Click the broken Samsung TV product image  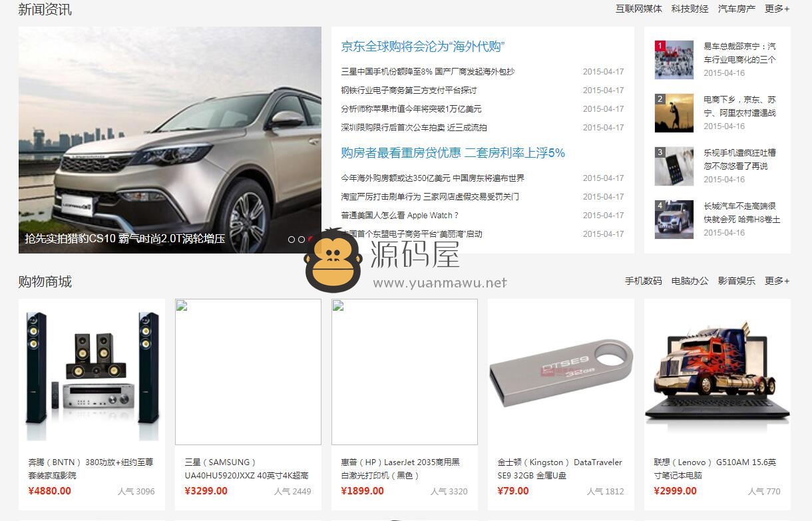pyautogui.click(x=248, y=372)
